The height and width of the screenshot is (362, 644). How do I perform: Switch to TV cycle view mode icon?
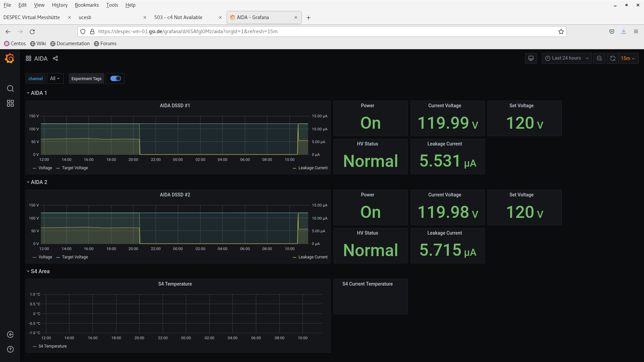pyautogui.click(x=531, y=58)
